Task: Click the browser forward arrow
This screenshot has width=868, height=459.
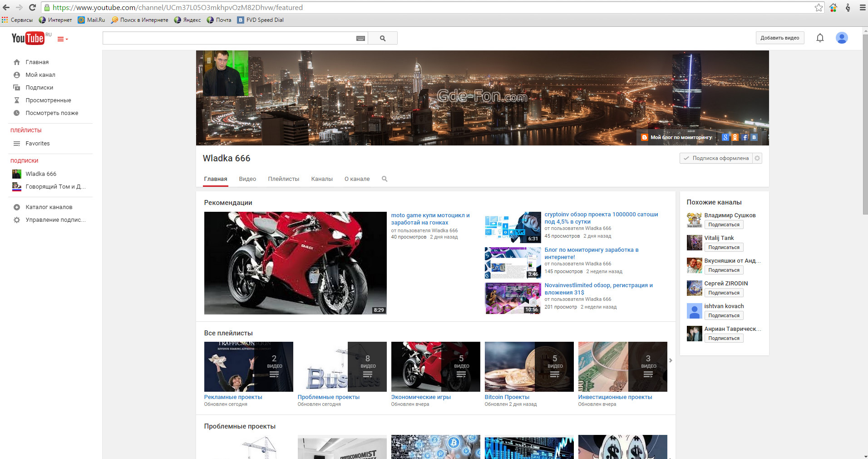Action: tap(19, 7)
